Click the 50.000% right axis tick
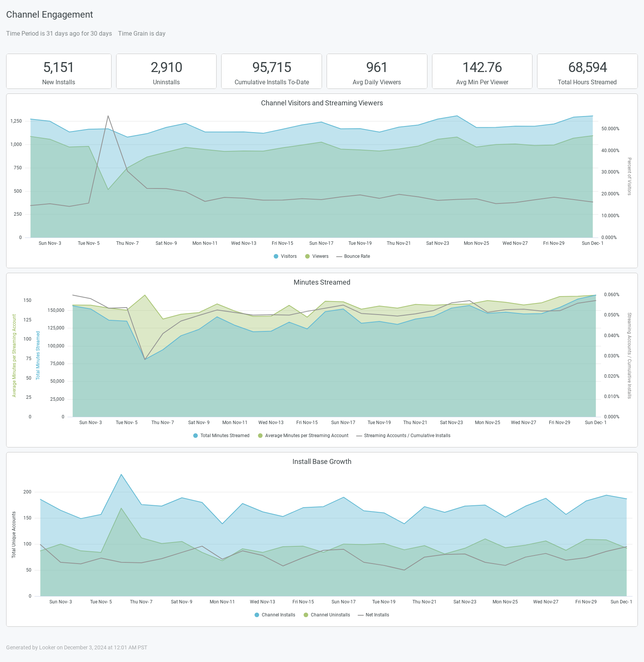Screen dimensions: 644x662 click(610, 129)
